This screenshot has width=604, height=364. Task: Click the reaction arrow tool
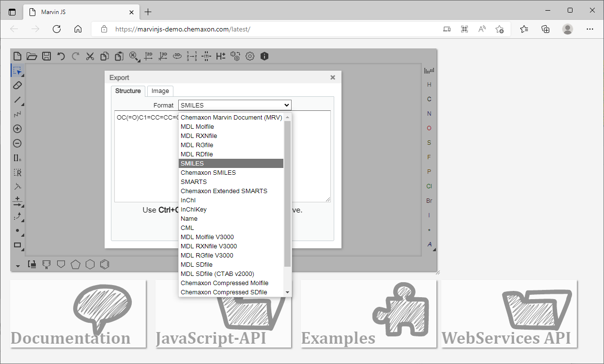click(17, 201)
